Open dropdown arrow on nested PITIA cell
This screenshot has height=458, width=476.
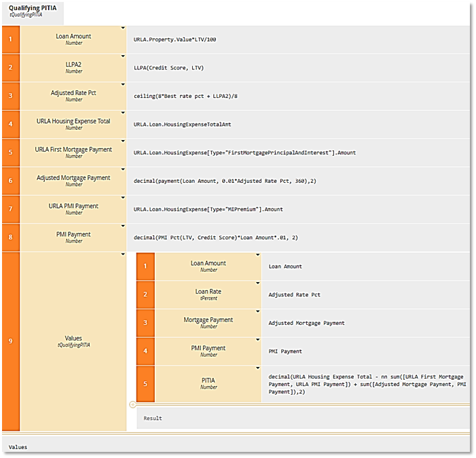click(258, 368)
